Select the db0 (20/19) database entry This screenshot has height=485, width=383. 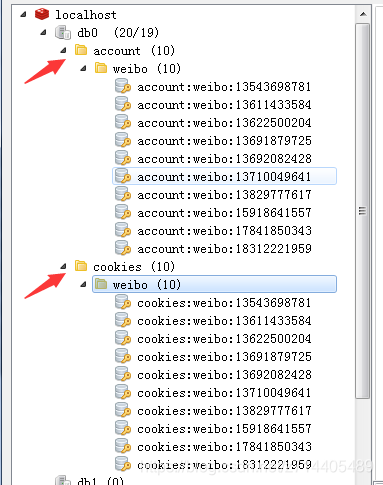pyautogui.click(x=118, y=33)
